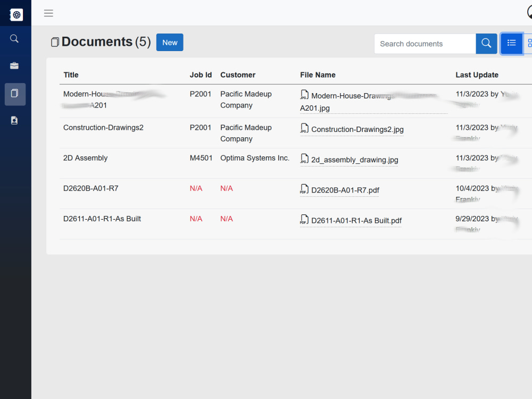
Task: Select the D2611-A01-R1-As Built title cell
Action: pos(102,219)
